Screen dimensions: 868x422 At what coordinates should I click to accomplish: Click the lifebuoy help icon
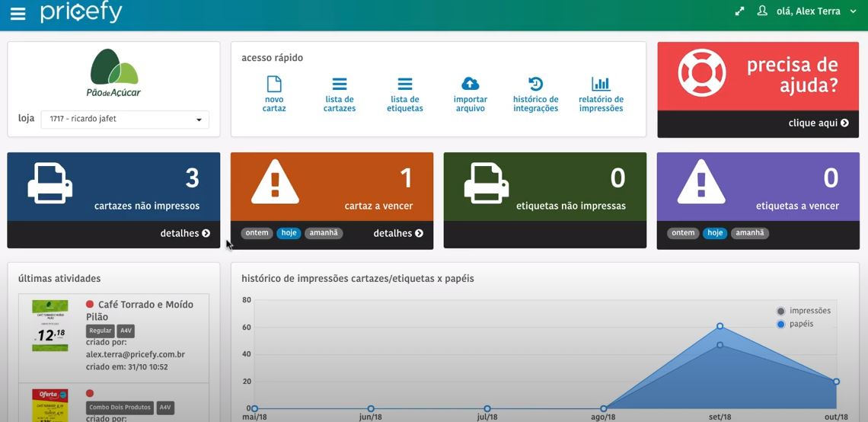point(701,74)
